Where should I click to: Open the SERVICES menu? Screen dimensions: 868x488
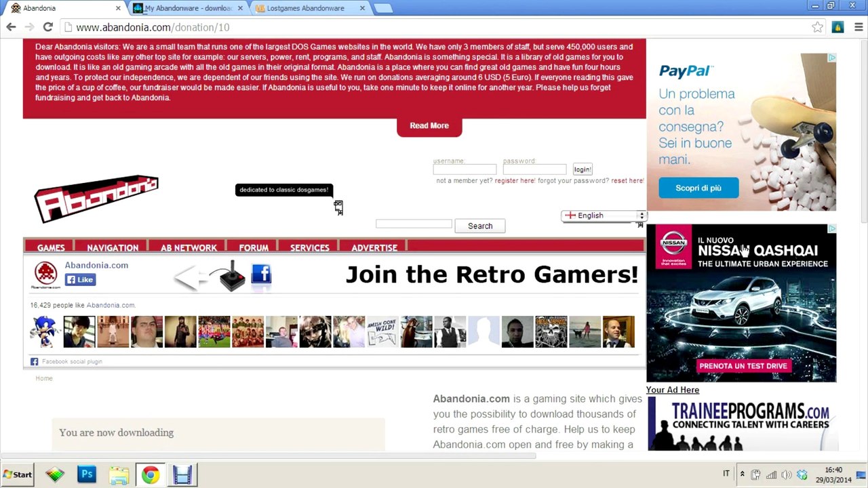310,248
